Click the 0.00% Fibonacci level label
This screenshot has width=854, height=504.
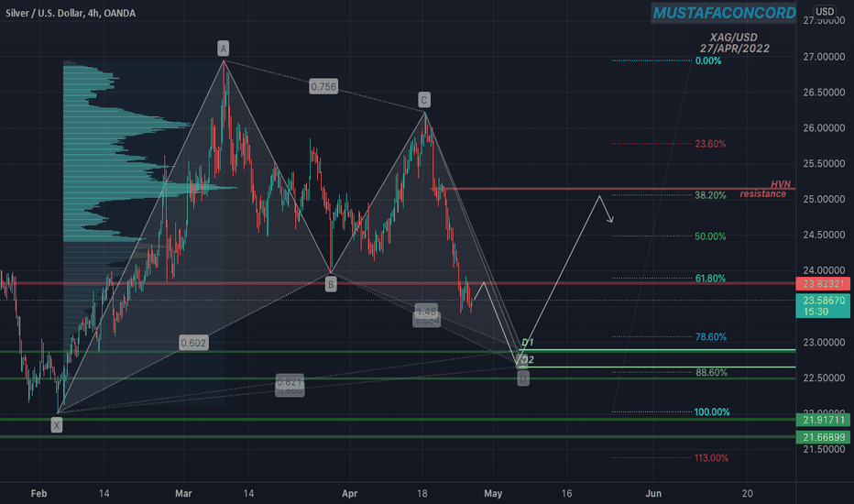pos(708,61)
